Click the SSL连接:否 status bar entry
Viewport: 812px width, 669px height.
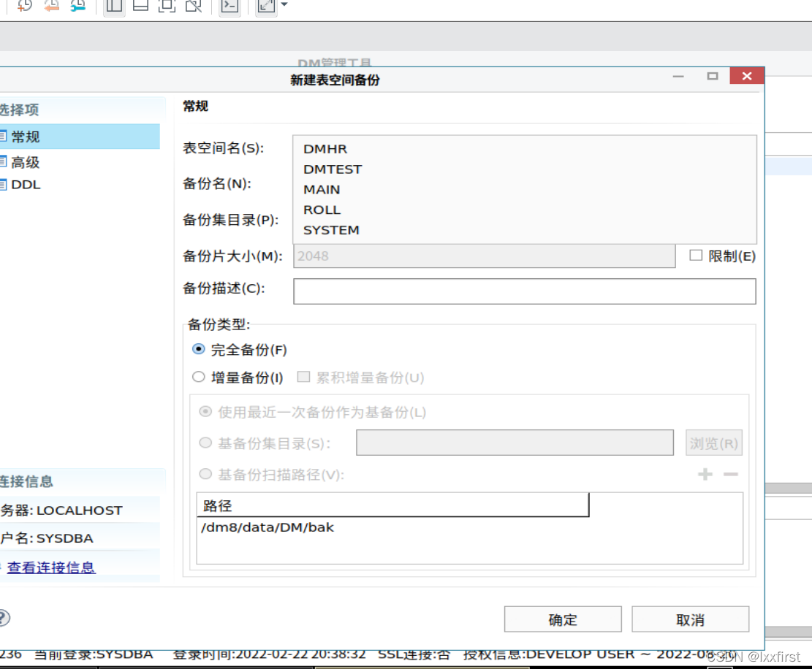click(414, 654)
